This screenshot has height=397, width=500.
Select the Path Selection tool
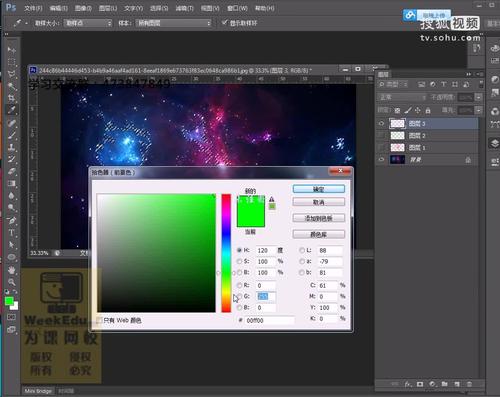tap(12, 244)
